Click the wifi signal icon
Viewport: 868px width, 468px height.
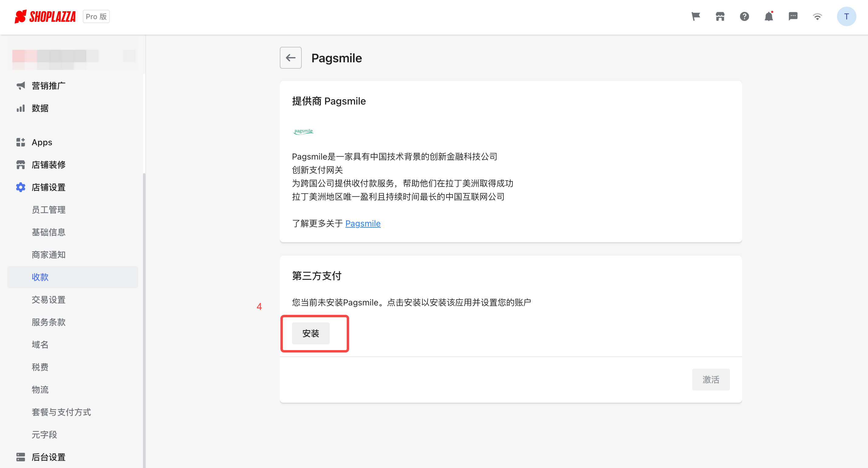[817, 16]
